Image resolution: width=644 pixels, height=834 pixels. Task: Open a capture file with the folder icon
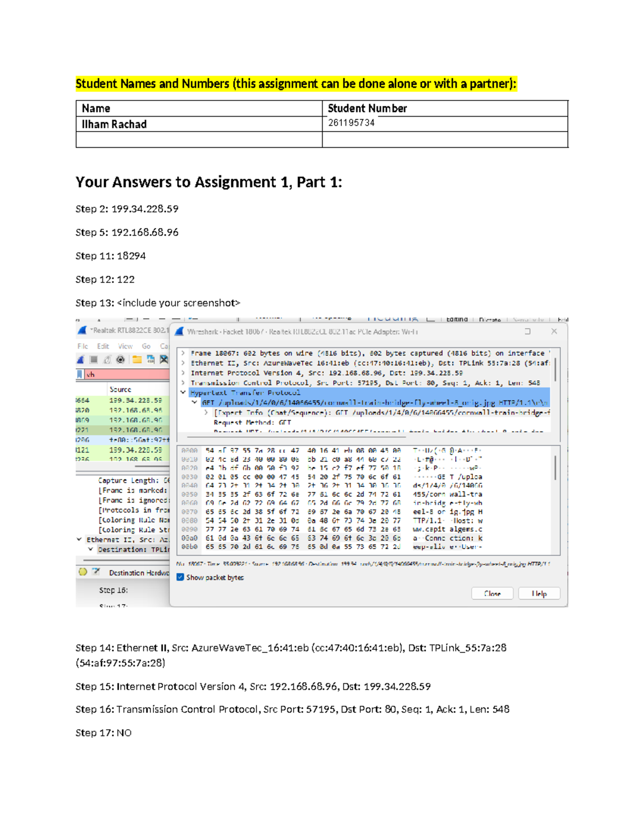[137, 360]
